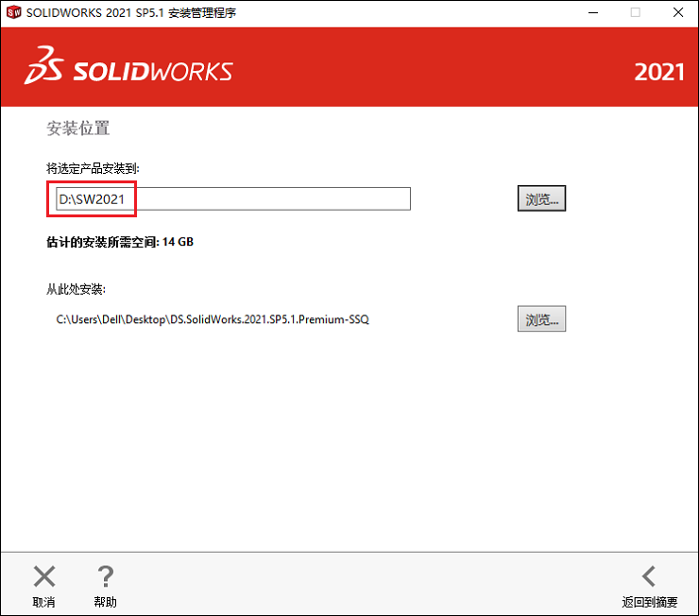
Task: Browse for the product install destination folder
Action: pyautogui.click(x=541, y=198)
